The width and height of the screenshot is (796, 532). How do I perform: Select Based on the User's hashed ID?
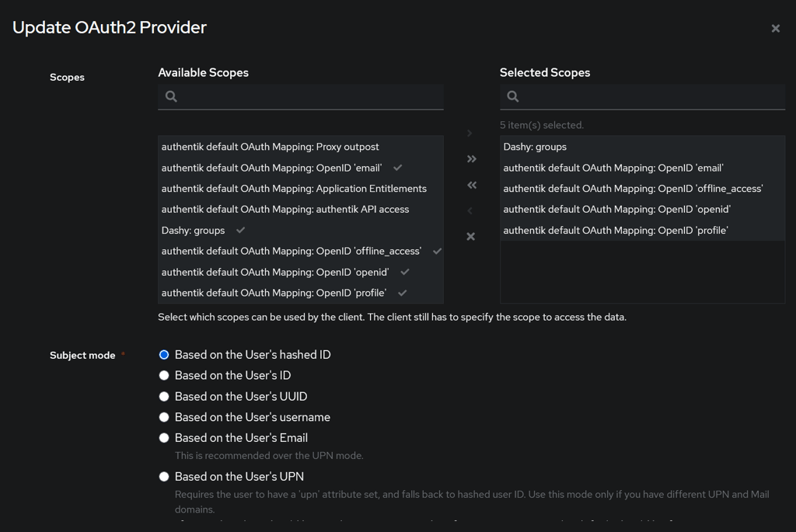(164, 354)
